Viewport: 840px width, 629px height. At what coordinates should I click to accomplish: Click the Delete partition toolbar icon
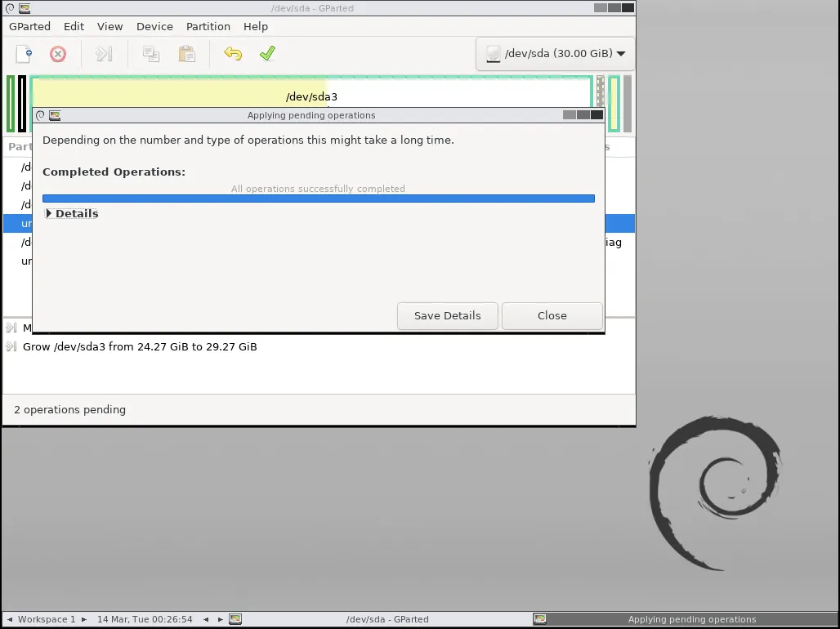click(x=58, y=54)
